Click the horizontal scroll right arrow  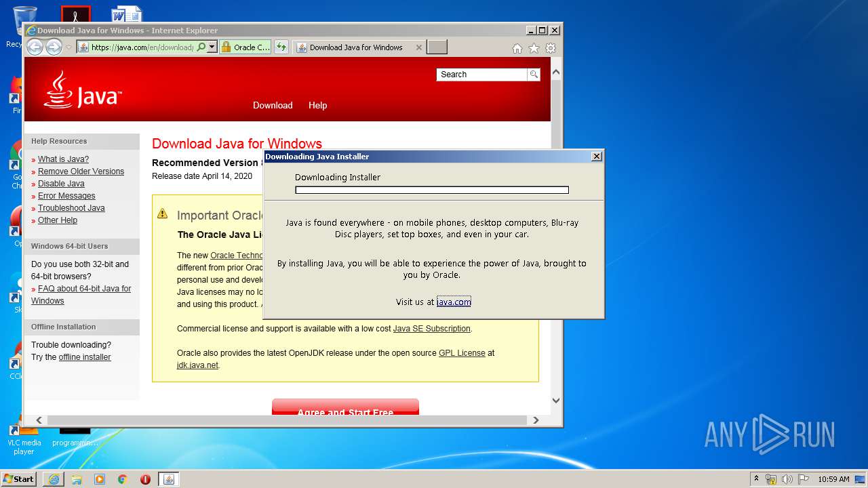536,420
